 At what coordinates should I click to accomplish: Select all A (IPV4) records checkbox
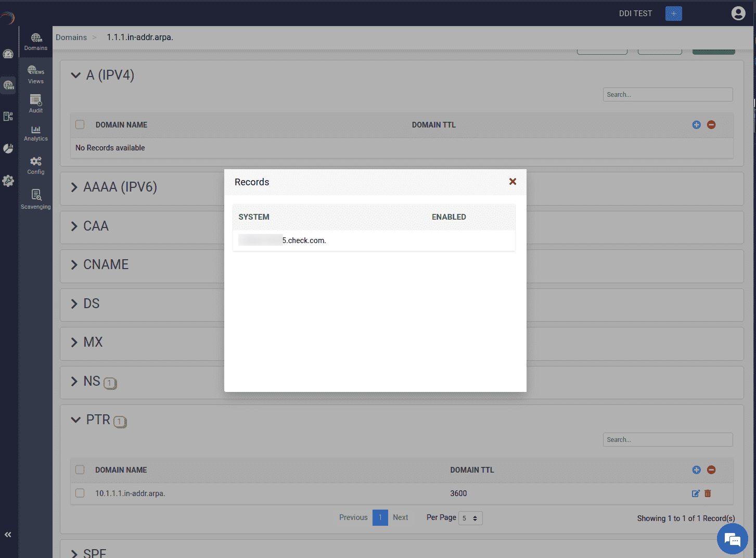80,124
